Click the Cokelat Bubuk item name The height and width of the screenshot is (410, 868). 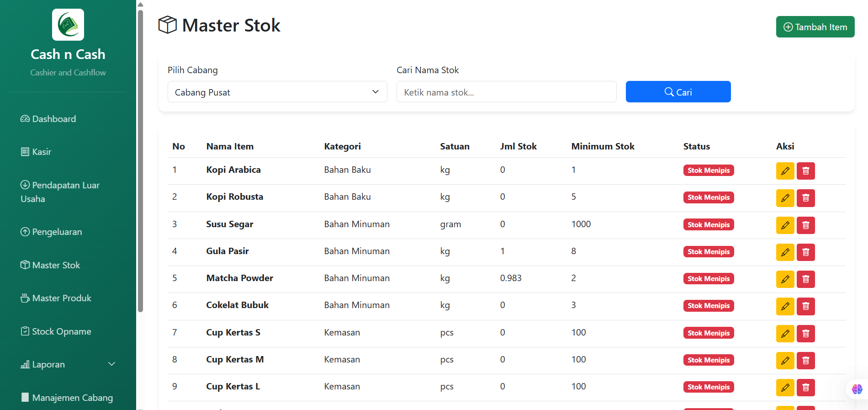(237, 305)
